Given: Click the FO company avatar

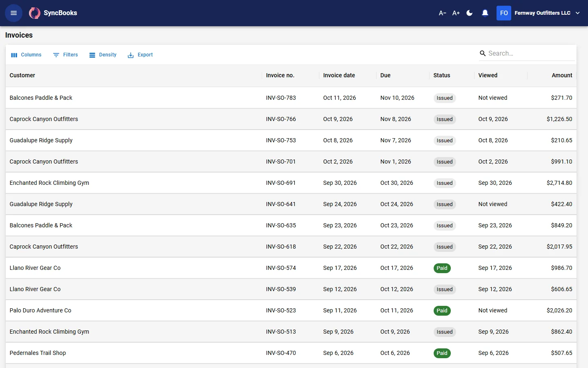Looking at the screenshot, I should click(x=504, y=13).
